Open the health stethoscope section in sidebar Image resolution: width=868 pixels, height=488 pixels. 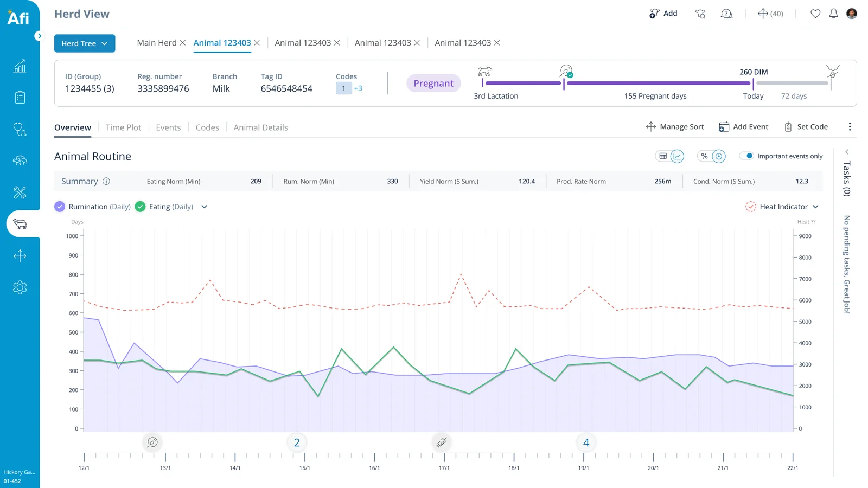click(20, 129)
